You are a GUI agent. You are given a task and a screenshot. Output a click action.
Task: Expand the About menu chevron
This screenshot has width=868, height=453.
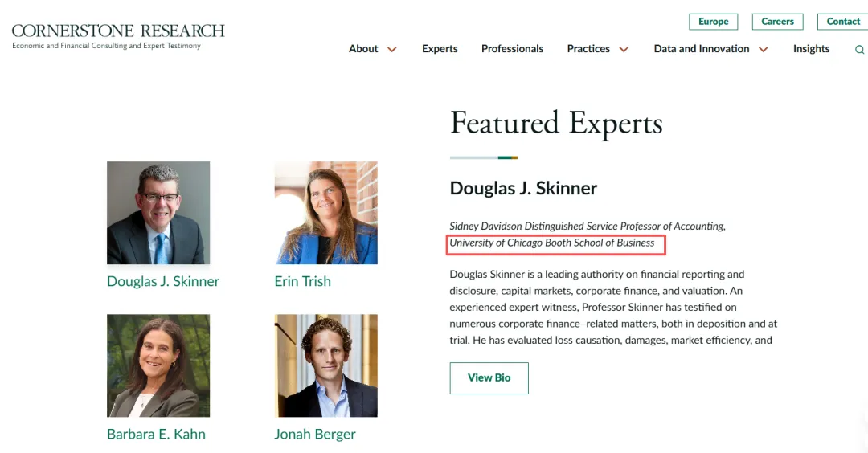click(x=392, y=49)
